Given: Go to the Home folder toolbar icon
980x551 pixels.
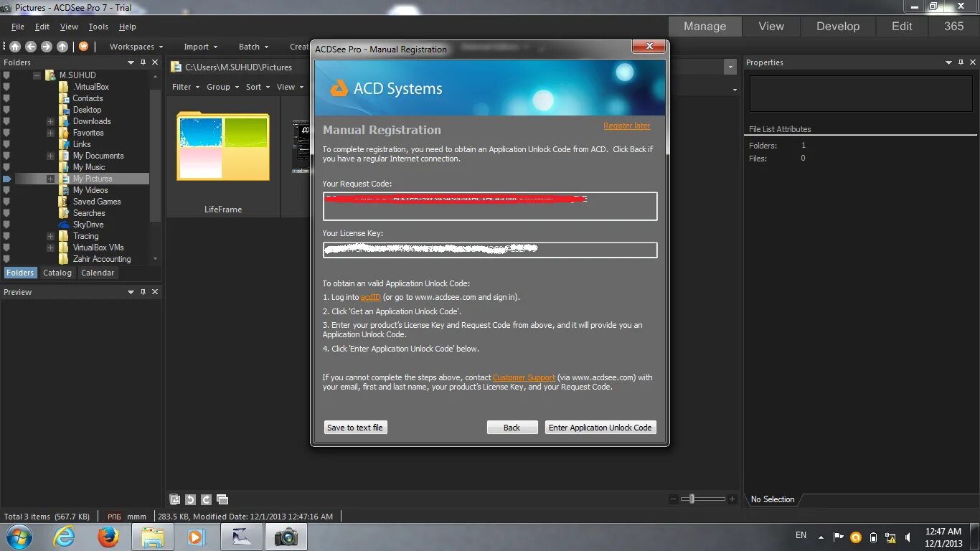Looking at the screenshot, I should point(14,47).
